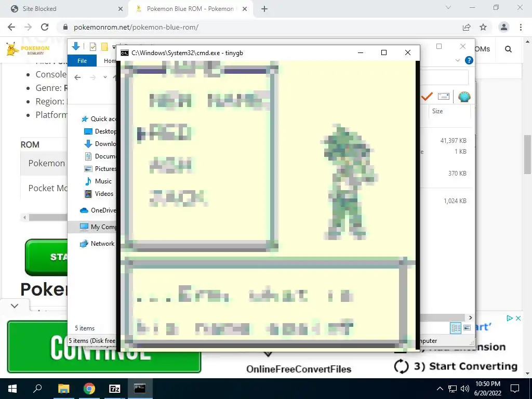Click the Explorer back arrow
The height and width of the screenshot is (399, 532).
pos(77,77)
